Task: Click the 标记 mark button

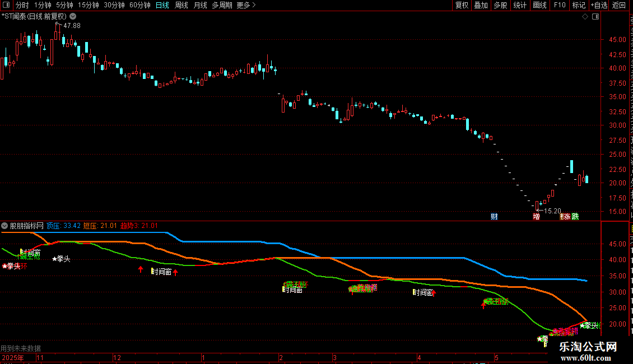Action: 579,5
